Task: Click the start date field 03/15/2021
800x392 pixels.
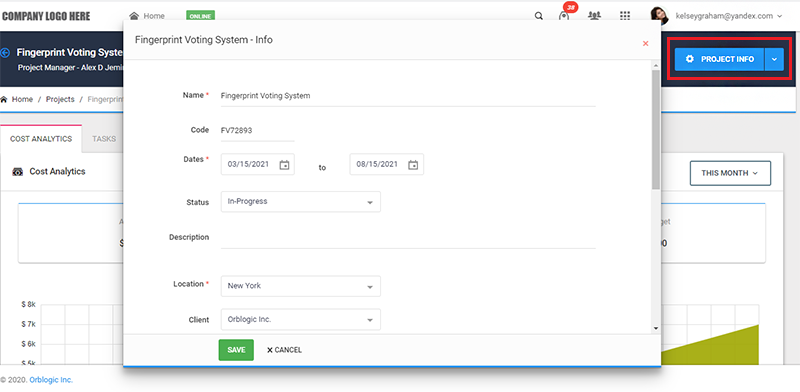Action: (258, 164)
